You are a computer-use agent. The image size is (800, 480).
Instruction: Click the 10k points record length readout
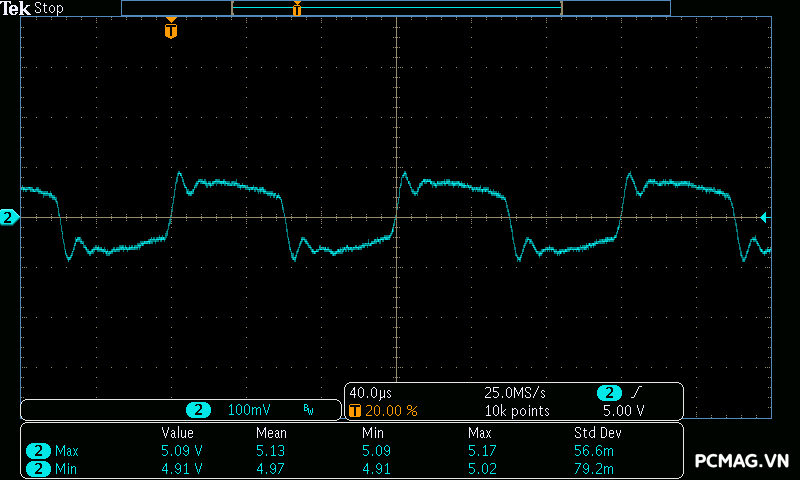click(517, 411)
